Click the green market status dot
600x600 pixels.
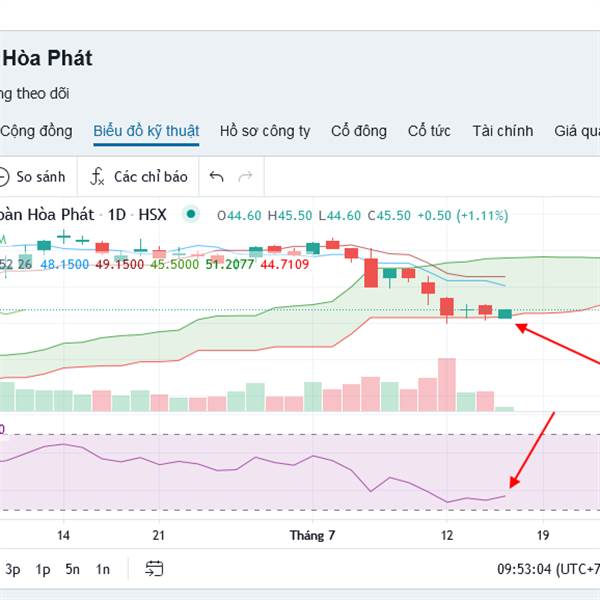191,214
